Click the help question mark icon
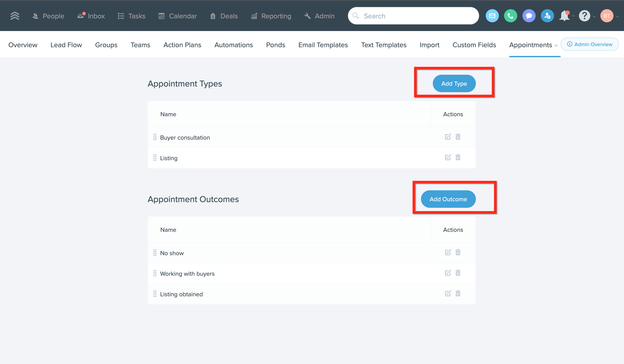 click(585, 16)
